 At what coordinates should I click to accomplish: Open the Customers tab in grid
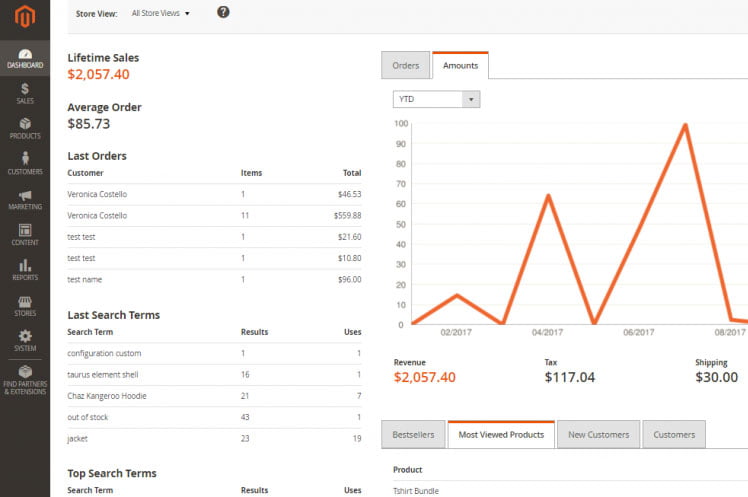[x=674, y=435]
